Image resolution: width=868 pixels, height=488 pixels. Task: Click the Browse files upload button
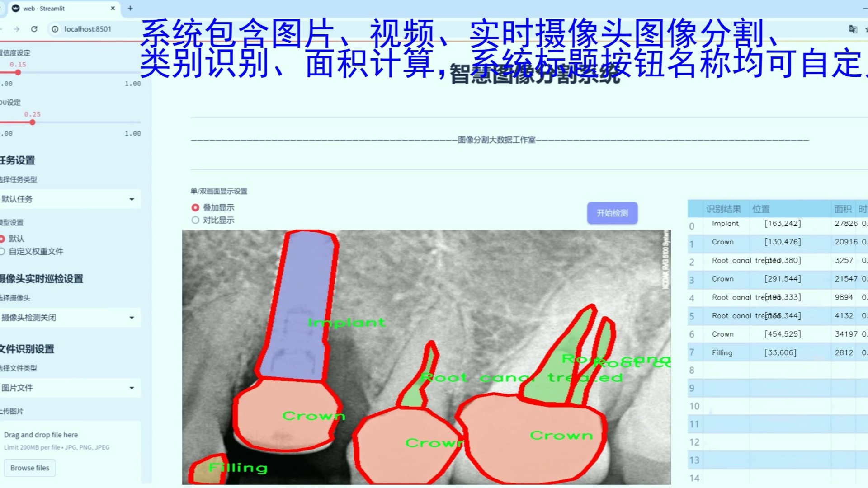point(30,468)
